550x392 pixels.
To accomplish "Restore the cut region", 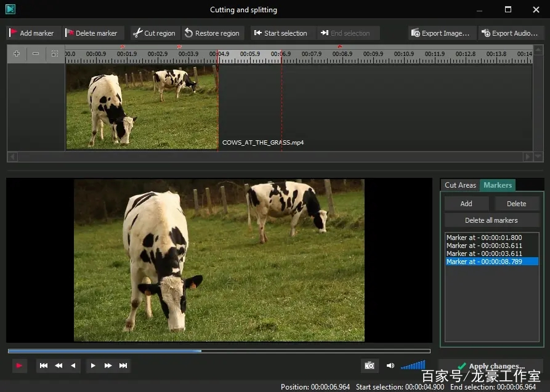I will tap(212, 33).
